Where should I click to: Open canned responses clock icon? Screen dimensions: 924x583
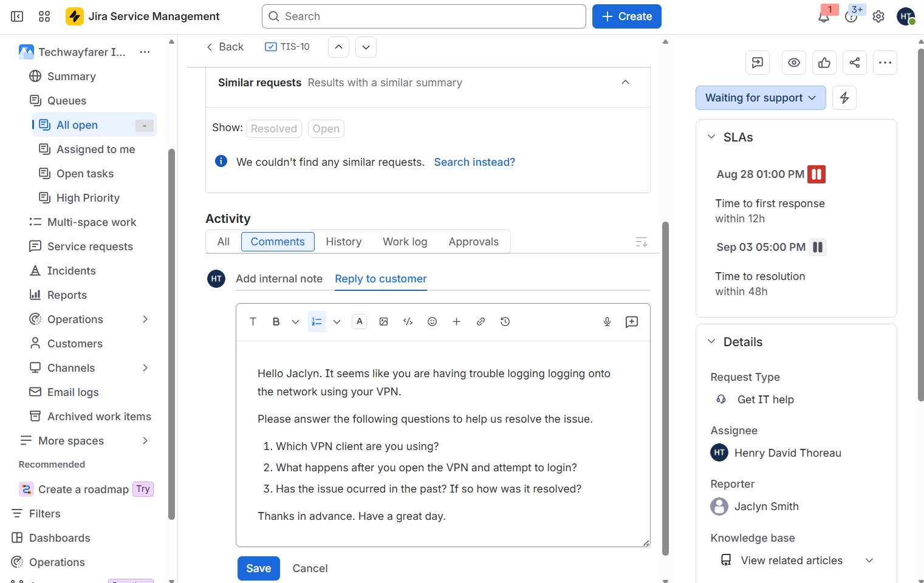[x=505, y=322]
